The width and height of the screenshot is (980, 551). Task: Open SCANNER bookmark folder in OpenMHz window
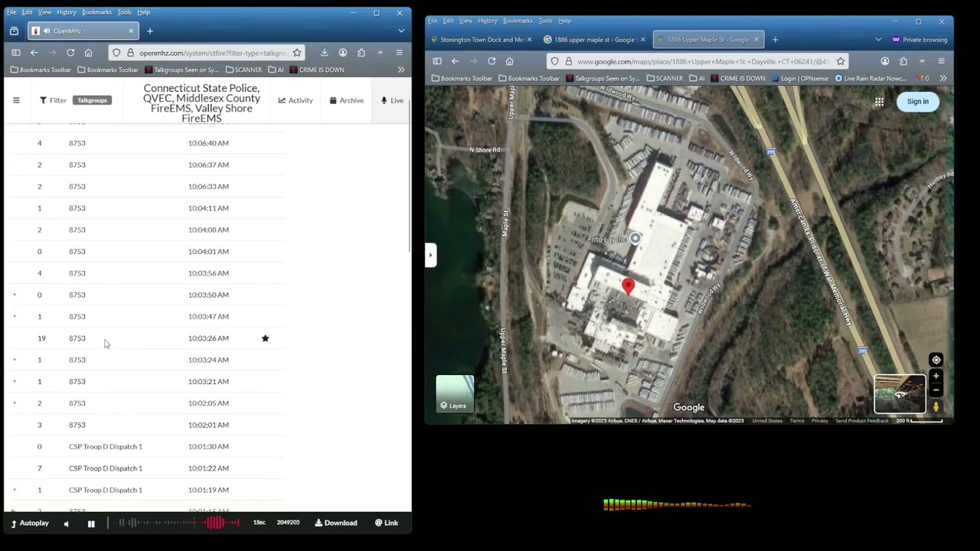point(243,70)
